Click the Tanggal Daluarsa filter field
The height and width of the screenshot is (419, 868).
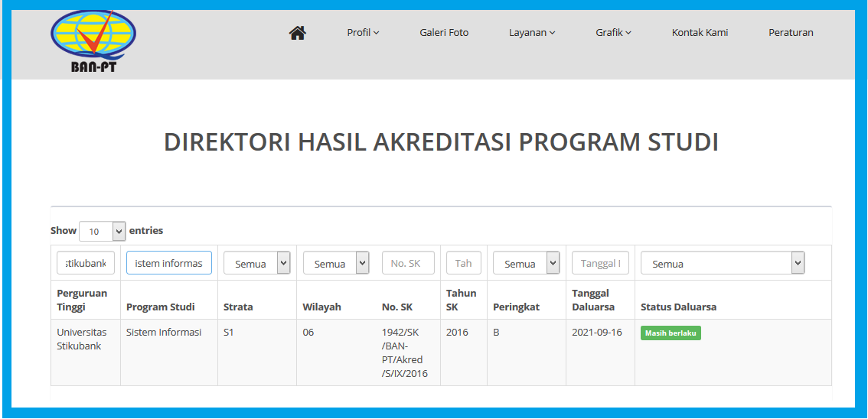pos(600,263)
